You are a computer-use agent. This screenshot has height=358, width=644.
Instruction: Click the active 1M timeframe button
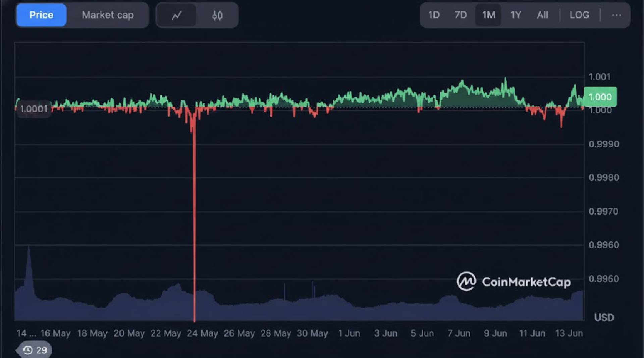[488, 15]
